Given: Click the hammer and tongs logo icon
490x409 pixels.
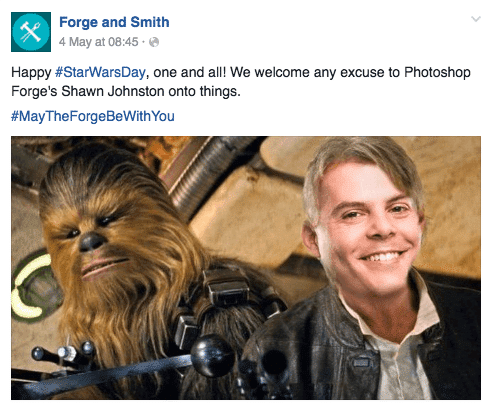Looking at the screenshot, I should pos(31,32).
